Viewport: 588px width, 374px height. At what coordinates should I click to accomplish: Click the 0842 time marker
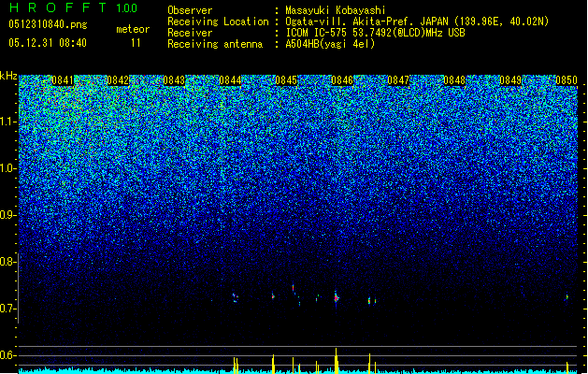pyautogui.click(x=118, y=80)
